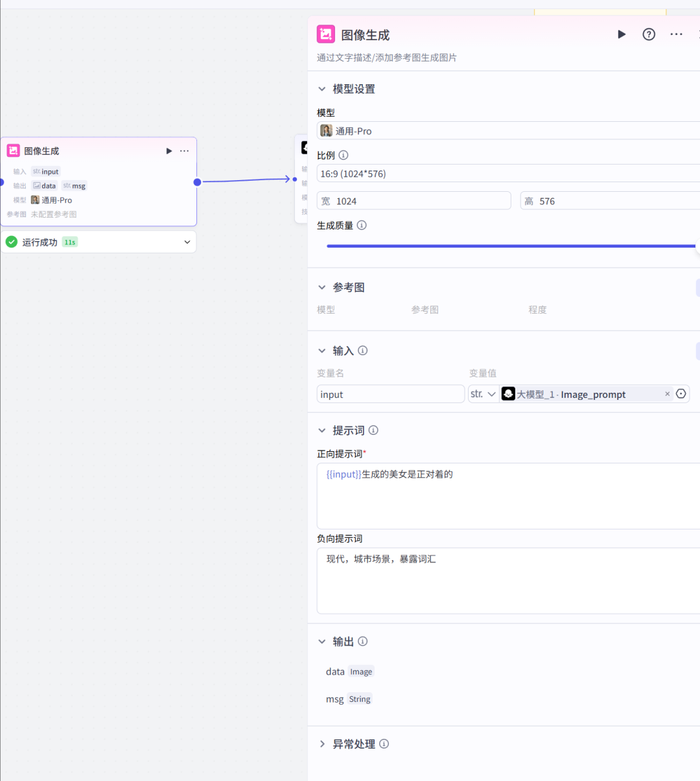The image size is (700, 781).
Task: Click the input variable name field
Action: click(x=390, y=394)
